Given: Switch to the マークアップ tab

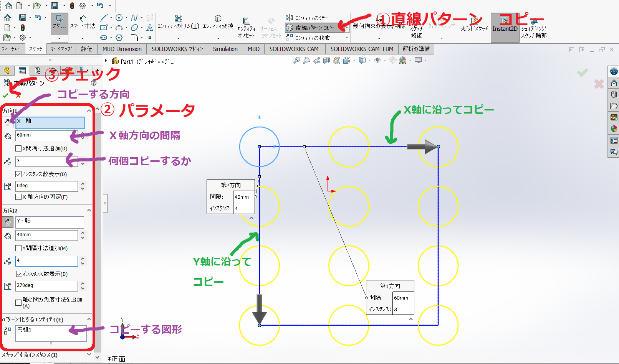Looking at the screenshot, I should point(61,49).
